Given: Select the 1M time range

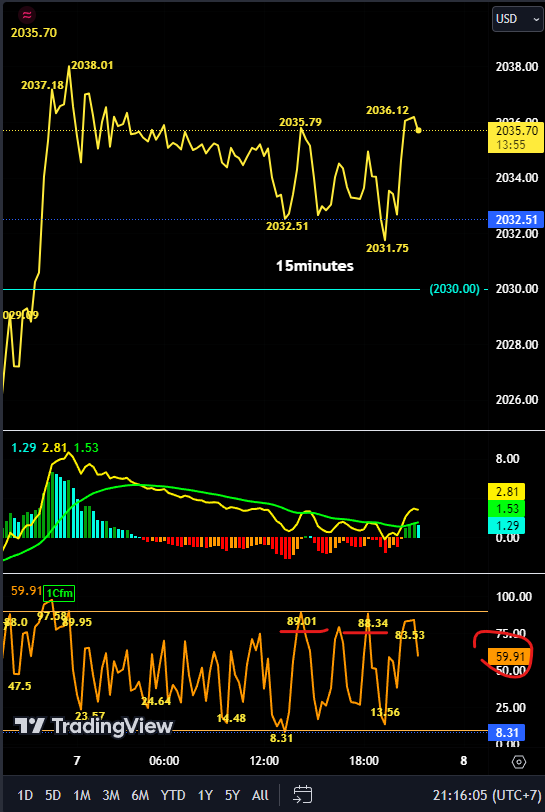Looking at the screenshot, I should pyautogui.click(x=82, y=795).
